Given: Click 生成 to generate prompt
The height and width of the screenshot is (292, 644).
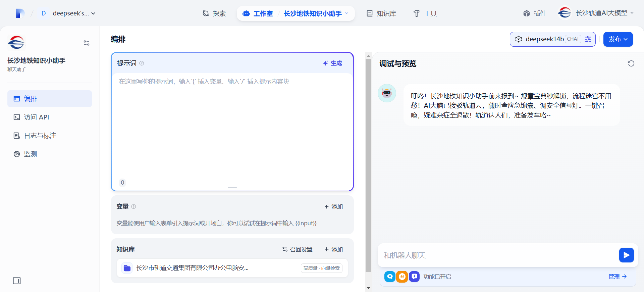Looking at the screenshot, I should tap(332, 63).
